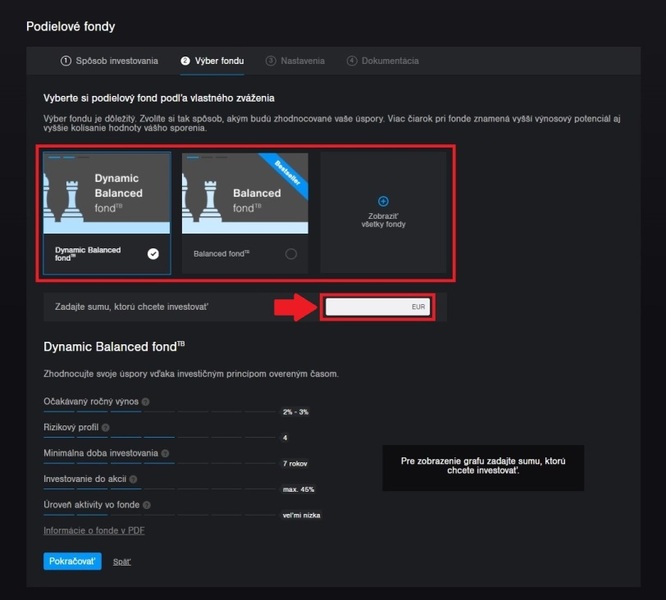This screenshot has height=600, width=666.
Task: Switch to Nastavenia step tab
Action: click(295, 61)
